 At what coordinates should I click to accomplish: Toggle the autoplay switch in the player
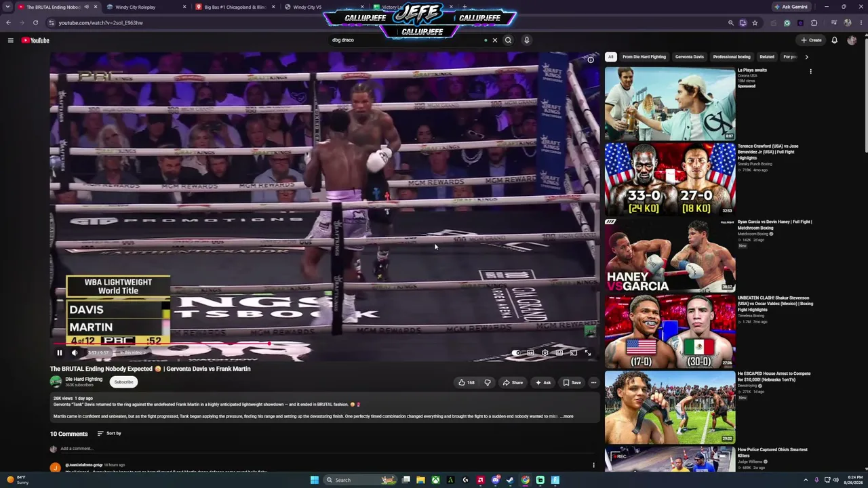pos(517,352)
